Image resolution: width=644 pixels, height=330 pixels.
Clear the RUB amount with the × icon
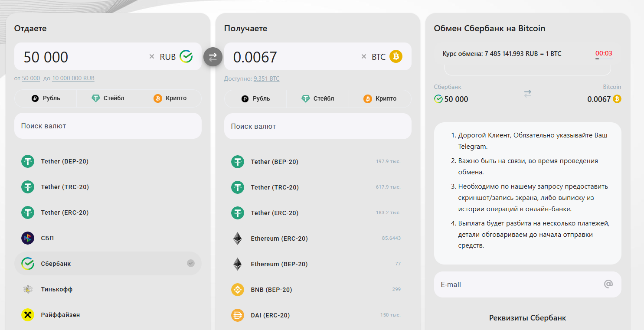click(x=151, y=56)
